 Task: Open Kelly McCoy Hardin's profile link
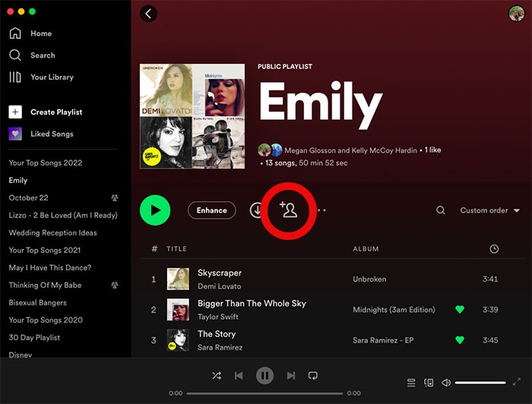(384, 150)
